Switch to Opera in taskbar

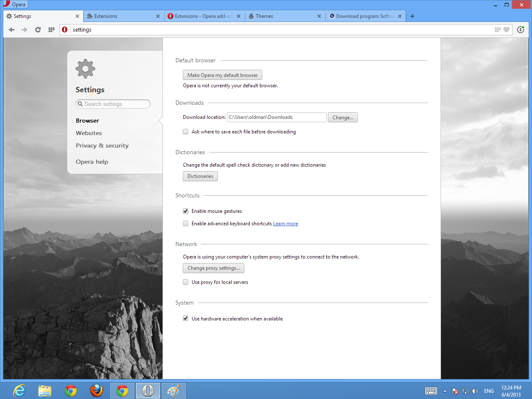148,391
